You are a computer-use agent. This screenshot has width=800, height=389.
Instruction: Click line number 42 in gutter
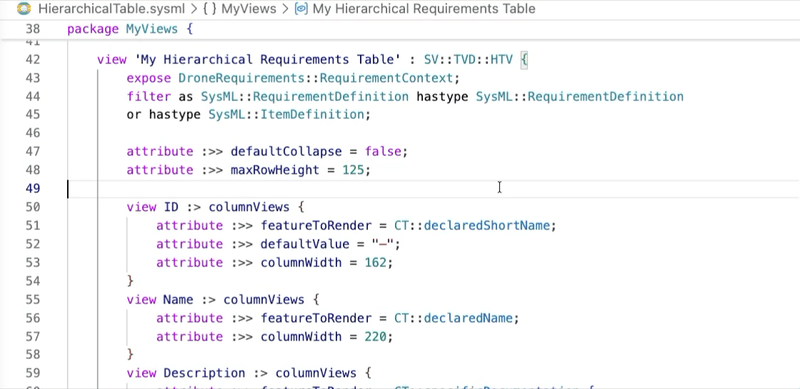click(33, 60)
